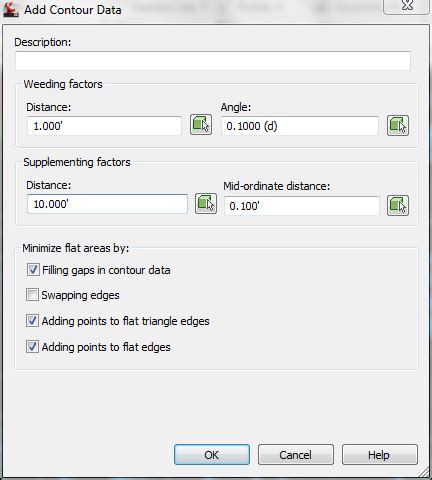Click the dialog resize grip corner
This screenshot has width=432, height=480.
(x=424, y=472)
